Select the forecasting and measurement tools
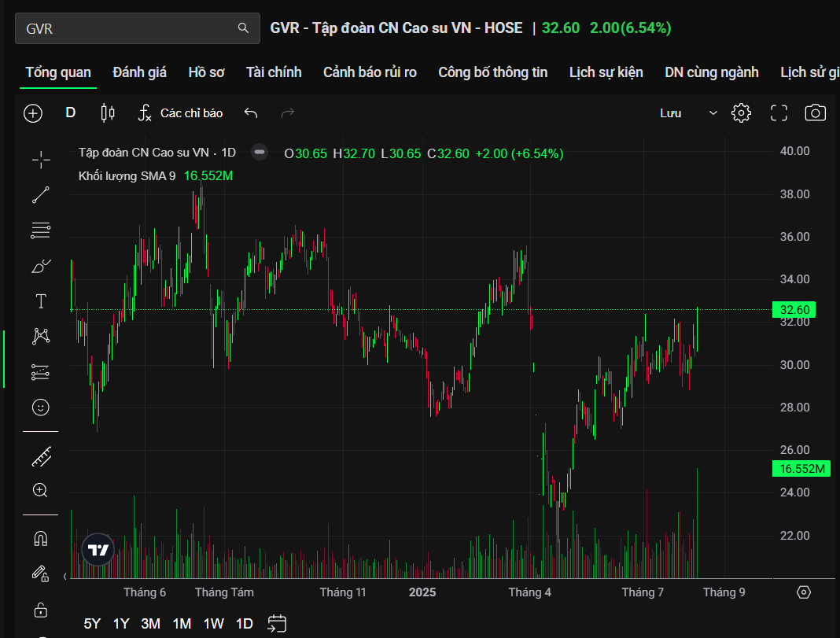Image resolution: width=840 pixels, height=638 pixels. 41,372
